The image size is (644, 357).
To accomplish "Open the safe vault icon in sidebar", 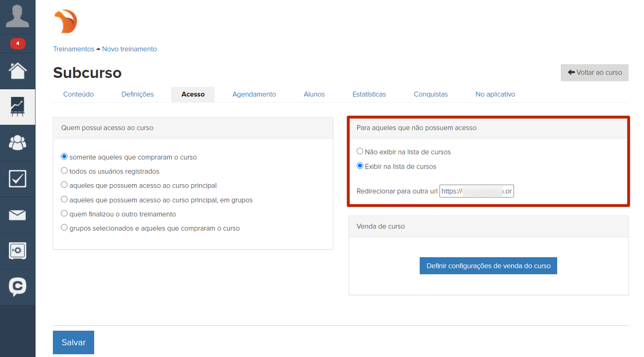I will (x=18, y=251).
